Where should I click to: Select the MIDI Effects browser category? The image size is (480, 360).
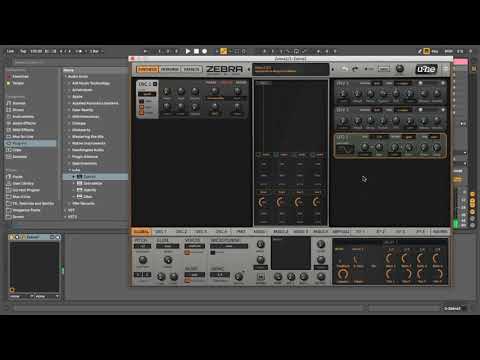23,130
